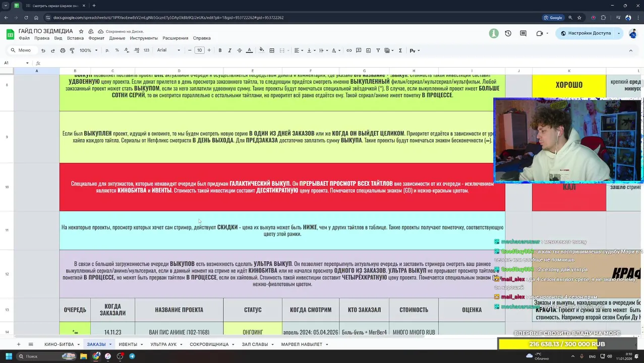The width and height of the screenshot is (644, 363).
Task: Toggle italic formatting
Action: [x=229, y=50]
